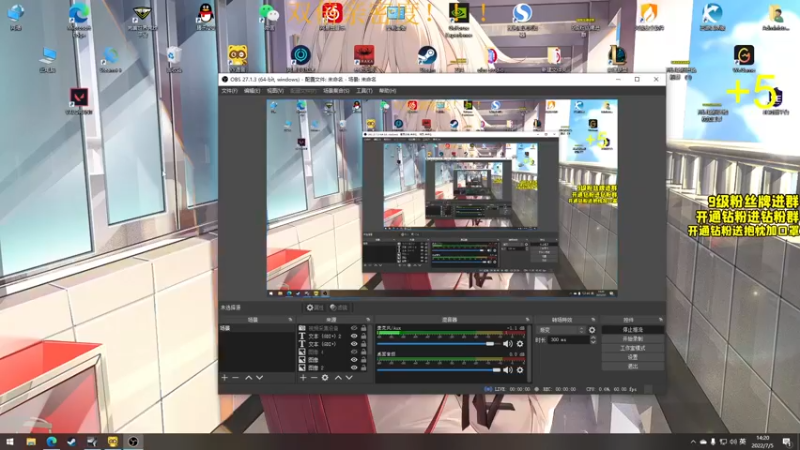Click the transition duration 300 ms field

[568, 340]
